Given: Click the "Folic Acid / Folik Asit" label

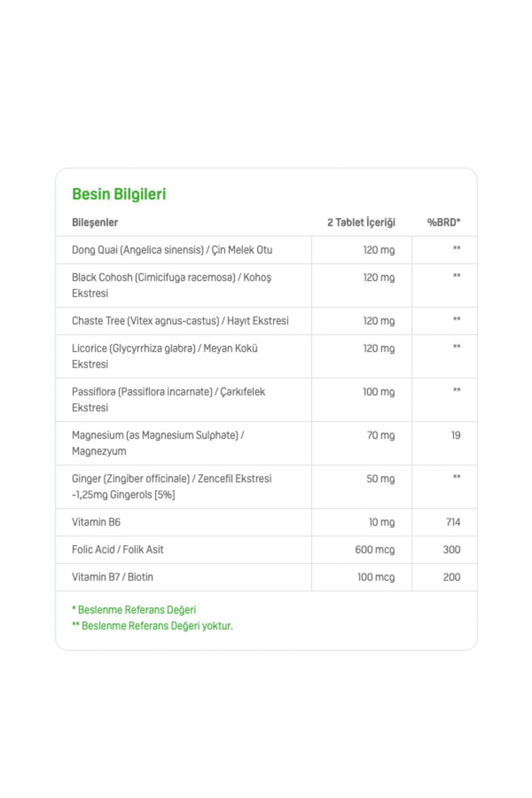Looking at the screenshot, I should click(x=117, y=550).
